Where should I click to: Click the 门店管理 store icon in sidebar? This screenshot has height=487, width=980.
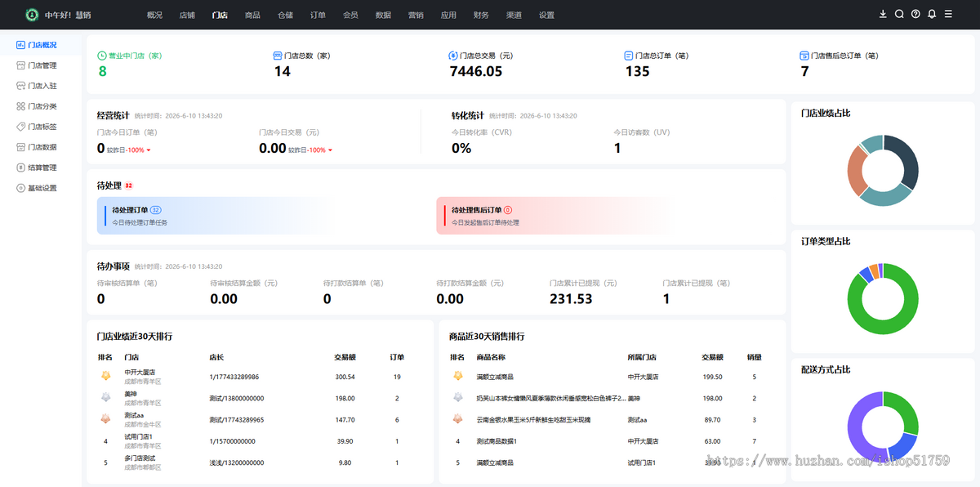pos(20,65)
